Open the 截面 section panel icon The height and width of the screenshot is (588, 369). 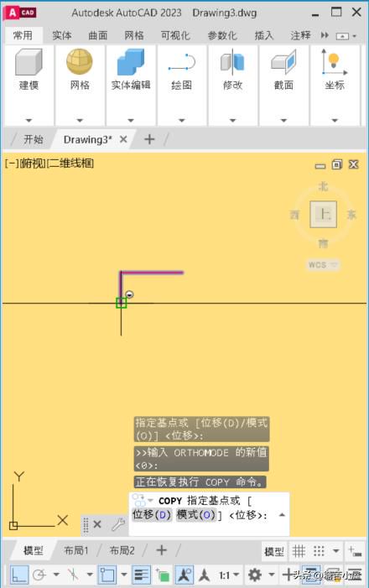283,62
